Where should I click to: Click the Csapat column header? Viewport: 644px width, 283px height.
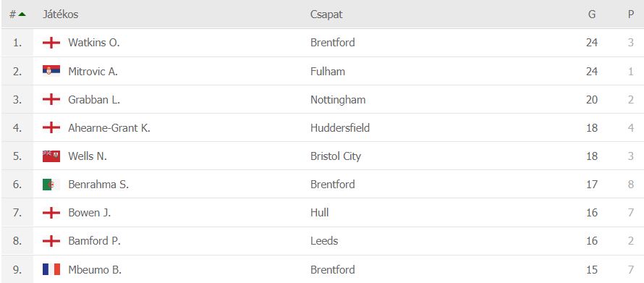(x=326, y=14)
